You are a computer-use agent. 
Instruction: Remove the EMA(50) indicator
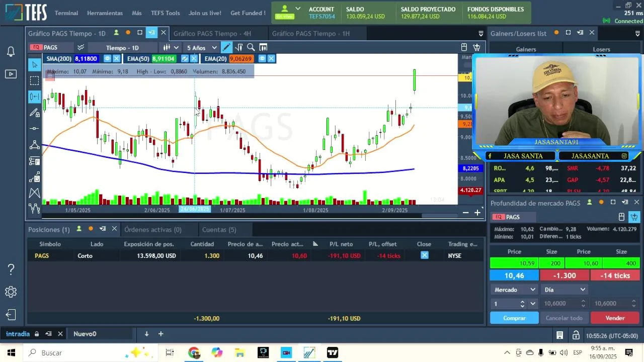point(194,58)
